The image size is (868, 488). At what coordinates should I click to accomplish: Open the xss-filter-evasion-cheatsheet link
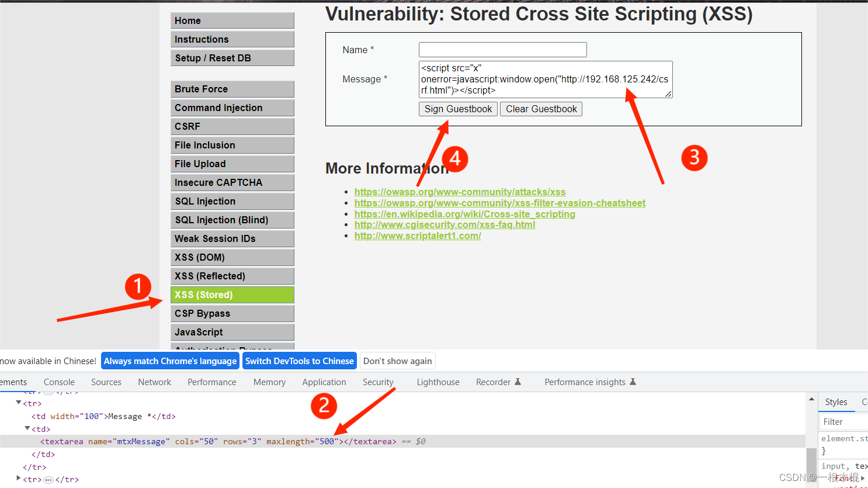500,203
